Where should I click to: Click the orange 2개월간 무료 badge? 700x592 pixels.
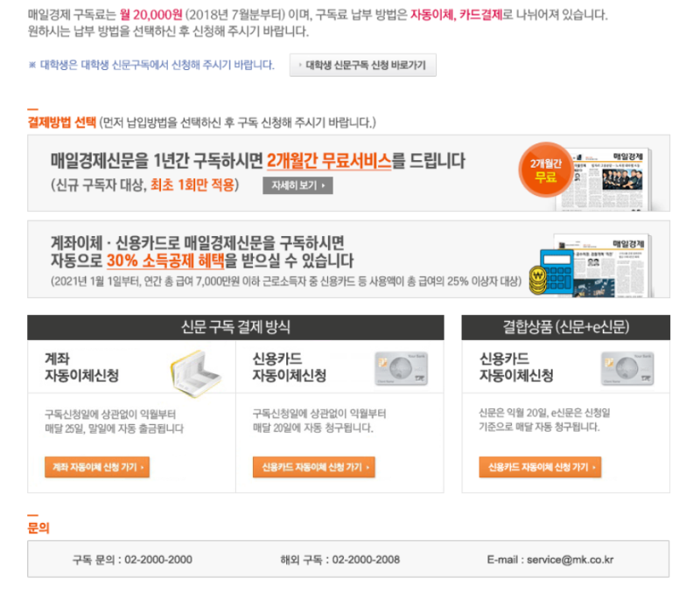pos(545,170)
